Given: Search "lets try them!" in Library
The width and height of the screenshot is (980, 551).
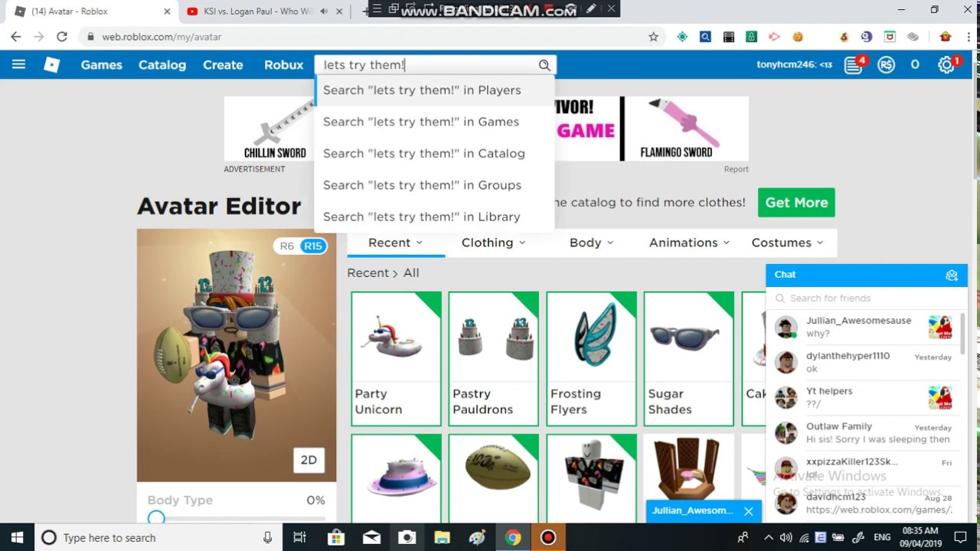Looking at the screenshot, I should [434, 217].
